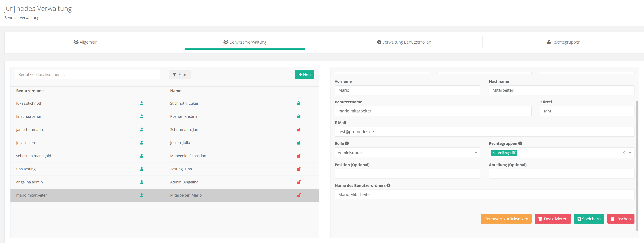Open the Rechtegruppen tab
Screen dimensions: 644x243
[563, 42]
